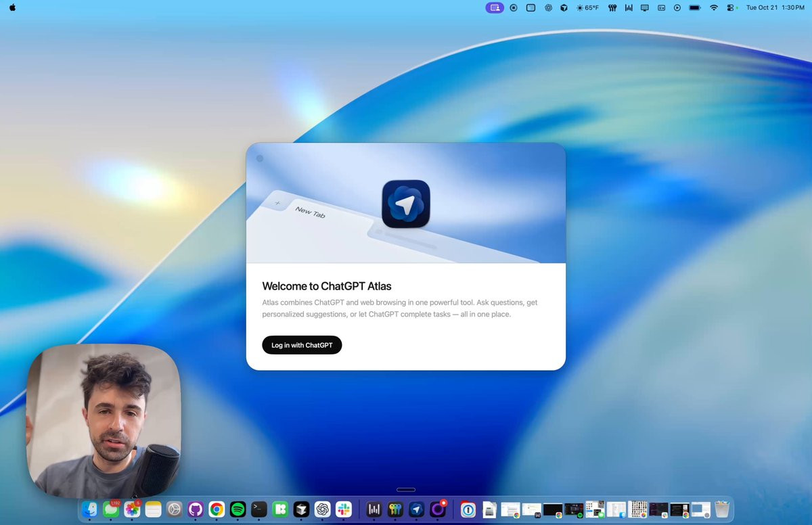The width and height of the screenshot is (812, 525).
Task: Open the 65°F weather menu bar item
Action: pos(587,7)
